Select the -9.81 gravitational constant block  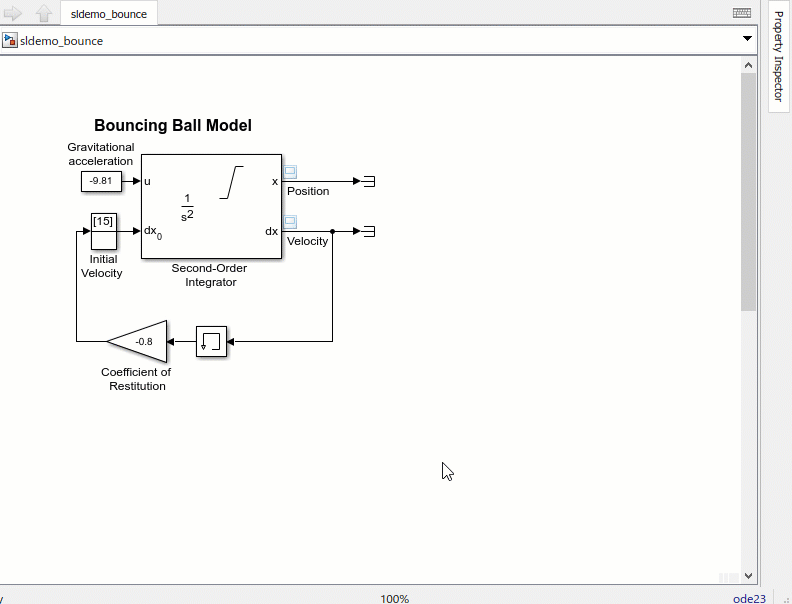click(101, 181)
